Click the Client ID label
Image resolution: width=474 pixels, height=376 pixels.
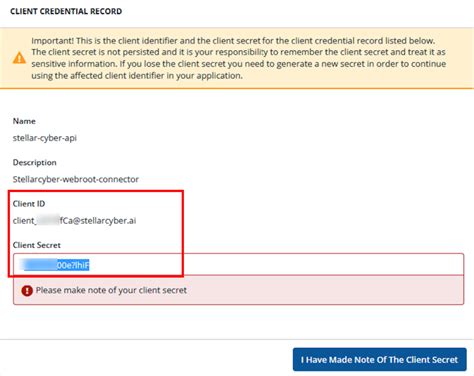coord(29,204)
